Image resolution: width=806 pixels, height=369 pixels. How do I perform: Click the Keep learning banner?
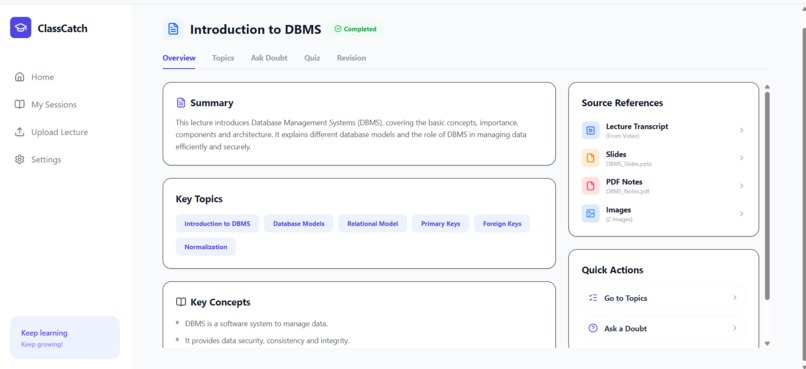65,338
